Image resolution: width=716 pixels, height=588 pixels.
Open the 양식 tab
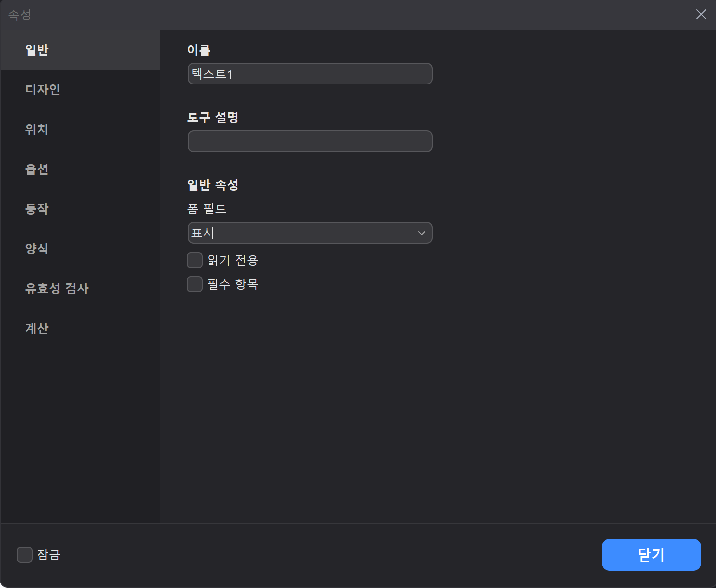[80, 249]
